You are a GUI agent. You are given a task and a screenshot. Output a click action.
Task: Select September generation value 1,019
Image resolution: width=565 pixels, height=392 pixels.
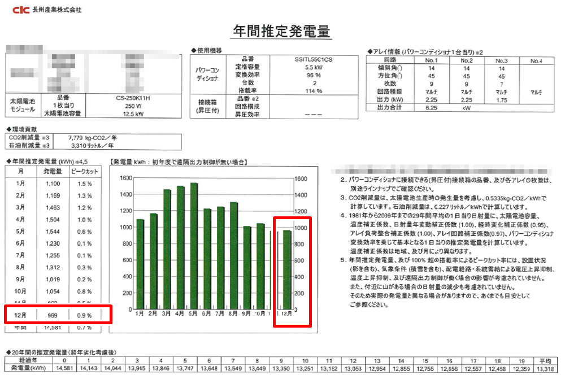tap(53, 279)
